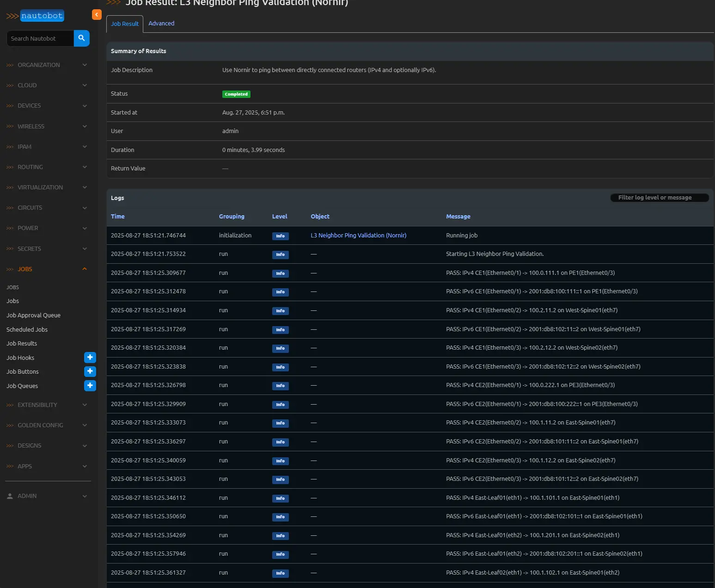Open the L3 Neighbor Ping Validation link
Screen dimensions: 715x588
[358, 236]
